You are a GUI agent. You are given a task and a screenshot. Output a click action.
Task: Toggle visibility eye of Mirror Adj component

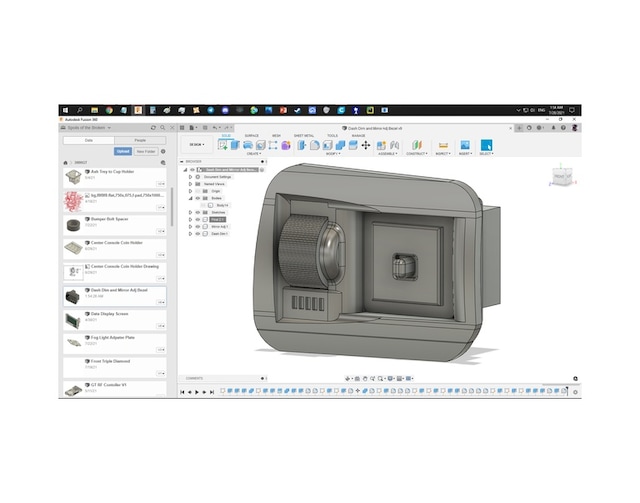pyautogui.click(x=198, y=227)
